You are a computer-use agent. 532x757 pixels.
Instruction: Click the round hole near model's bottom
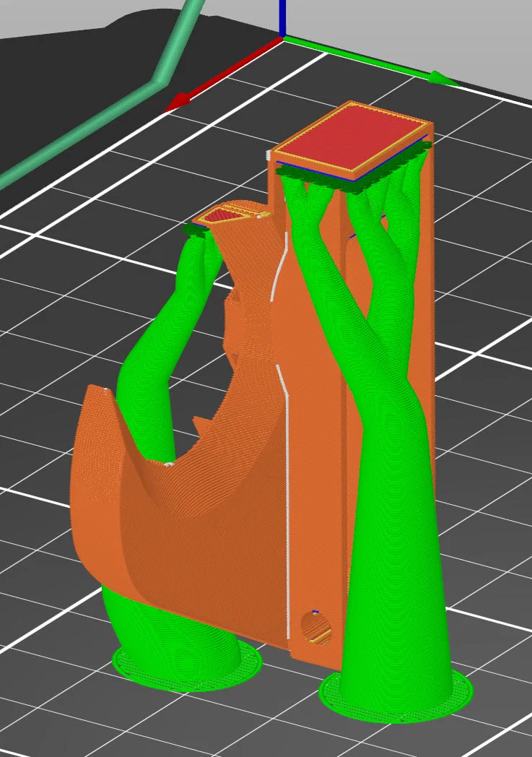click(x=316, y=627)
